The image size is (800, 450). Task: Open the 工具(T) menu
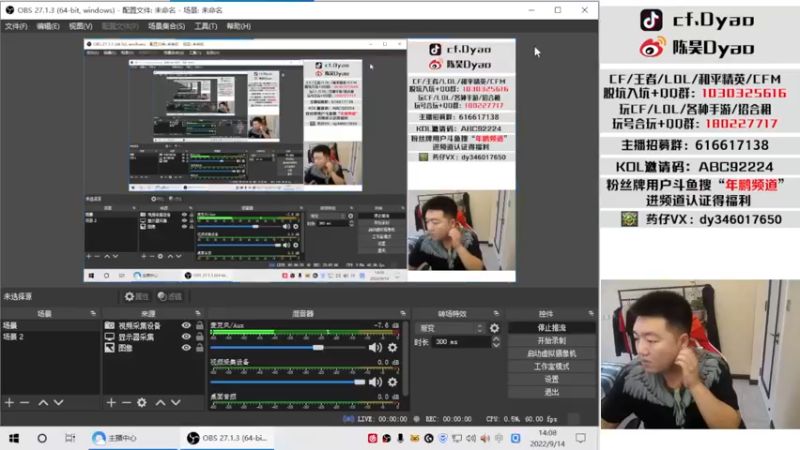(206, 26)
